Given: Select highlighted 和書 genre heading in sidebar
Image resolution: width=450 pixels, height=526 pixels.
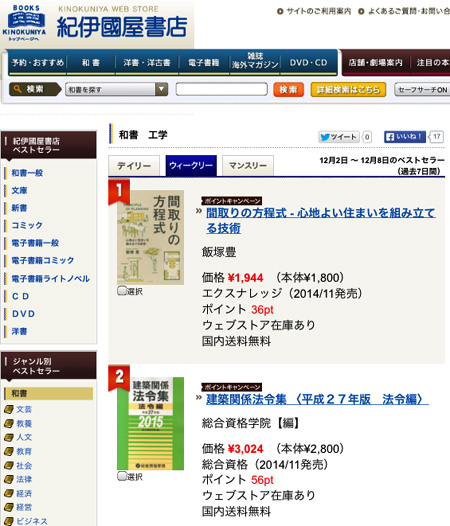Looking at the screenshot, I should tap(49, 393).
